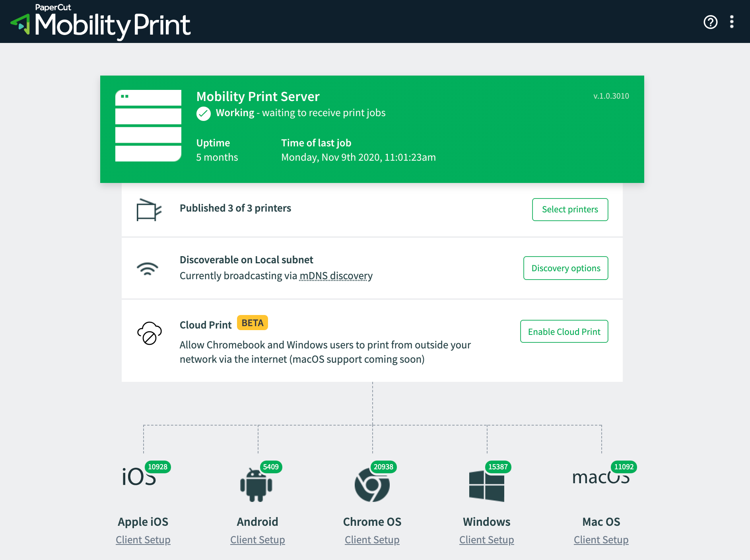Open Client Setup for Android
Viewport: 750px width, 560px height.
258,540
